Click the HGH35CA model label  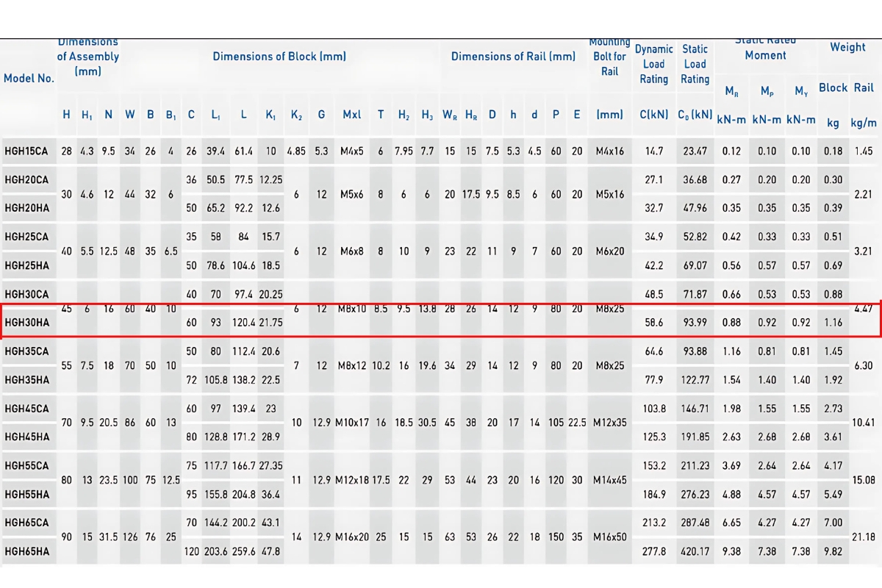tap(26, 351)
